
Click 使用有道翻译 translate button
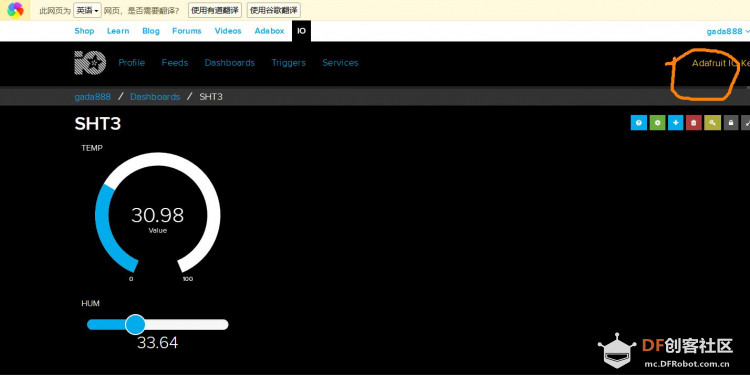click(x=215, y=10)
